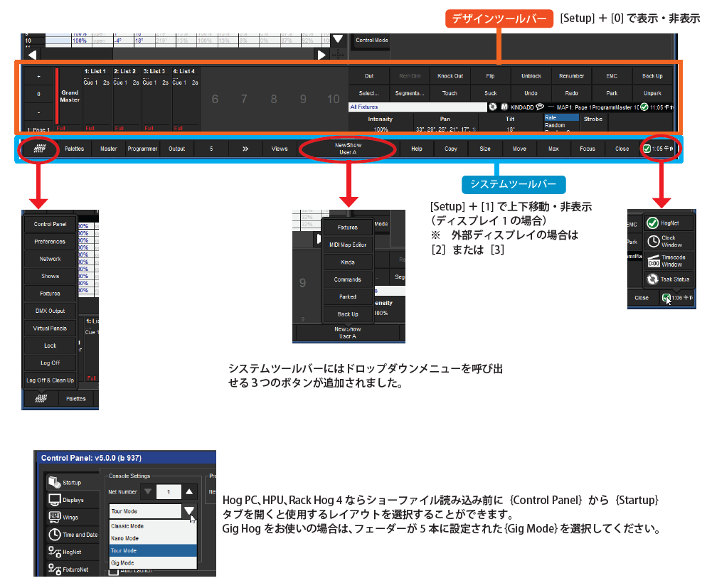The width and height of the screenshot is (707, 588).
Task: Open Clock Window from status popup
Action: (x=668, y=242)
